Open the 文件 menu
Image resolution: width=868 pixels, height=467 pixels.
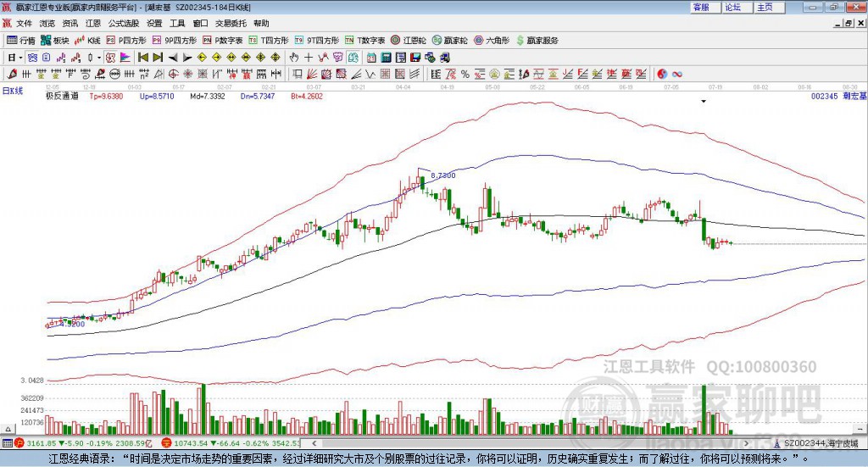pyautogui.click(x=25, y=23)
